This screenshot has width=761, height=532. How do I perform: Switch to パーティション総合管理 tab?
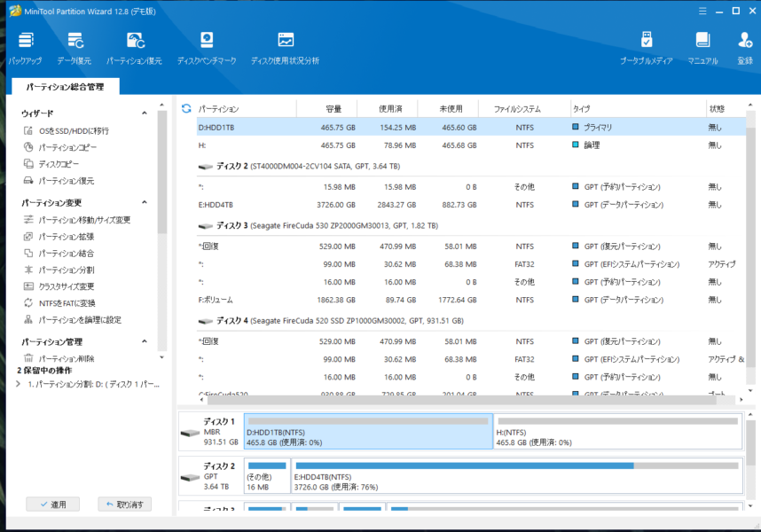65,87
